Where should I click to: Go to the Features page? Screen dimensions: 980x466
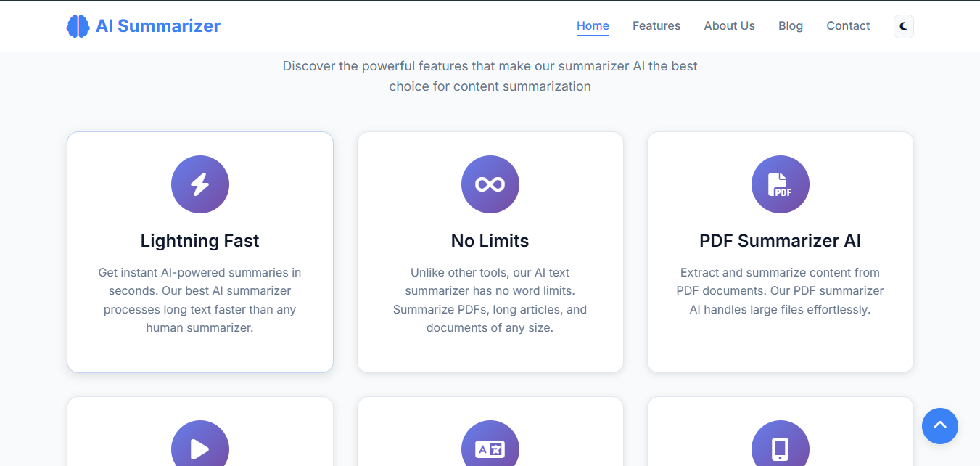pos(656,26)
